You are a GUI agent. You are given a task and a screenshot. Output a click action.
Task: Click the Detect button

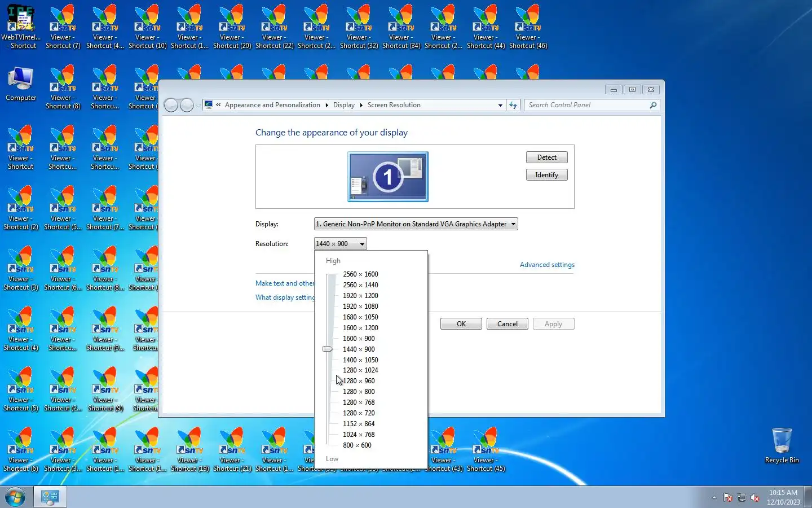tap(546, 157)
